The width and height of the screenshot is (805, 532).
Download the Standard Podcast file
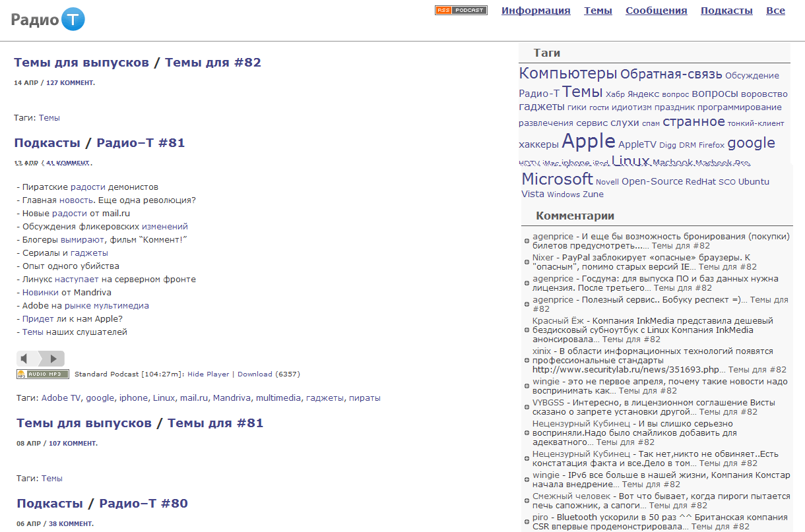pos(255,374)
